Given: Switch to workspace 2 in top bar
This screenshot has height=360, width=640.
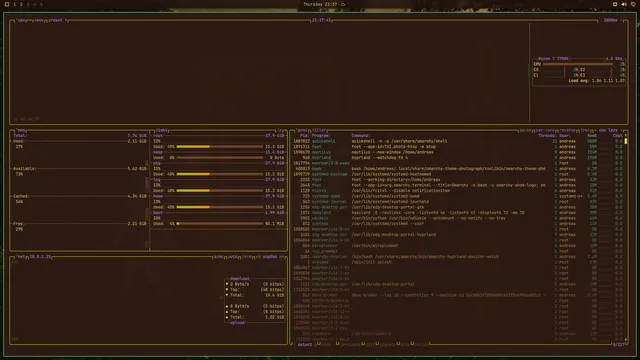Looking at the screenshot, I should 21,4.
